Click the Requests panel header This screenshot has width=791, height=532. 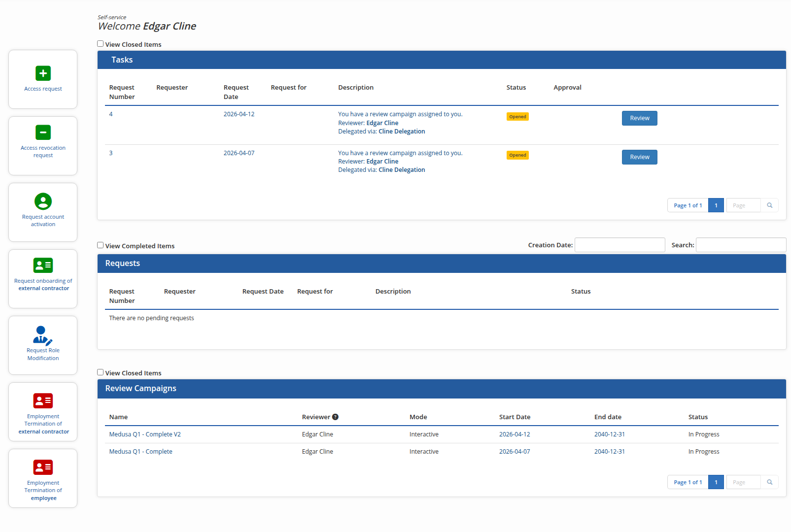[442, 264]
